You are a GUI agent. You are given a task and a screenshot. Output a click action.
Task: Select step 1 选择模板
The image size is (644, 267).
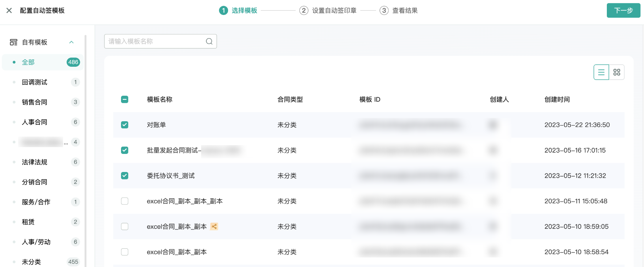pyautogui.click(x=238, y=11)
